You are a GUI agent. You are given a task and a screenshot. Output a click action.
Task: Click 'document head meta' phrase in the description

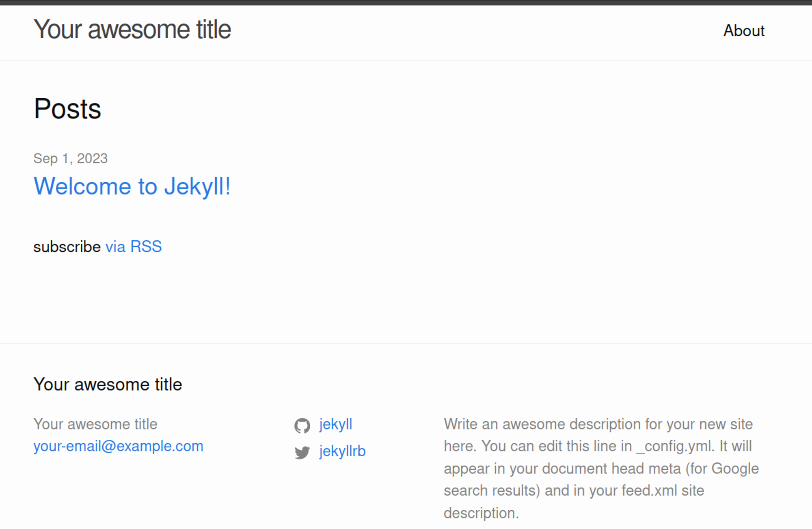point(611,469)
